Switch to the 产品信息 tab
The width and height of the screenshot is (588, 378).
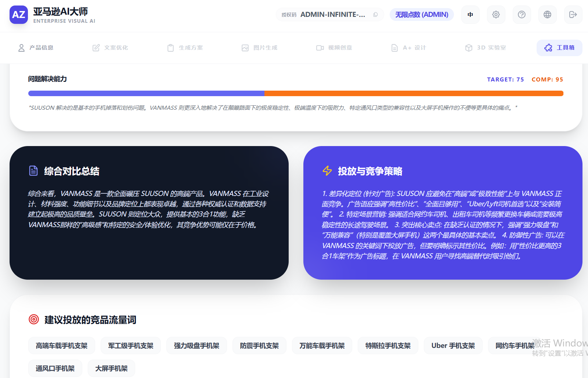[x=36, y=48]
